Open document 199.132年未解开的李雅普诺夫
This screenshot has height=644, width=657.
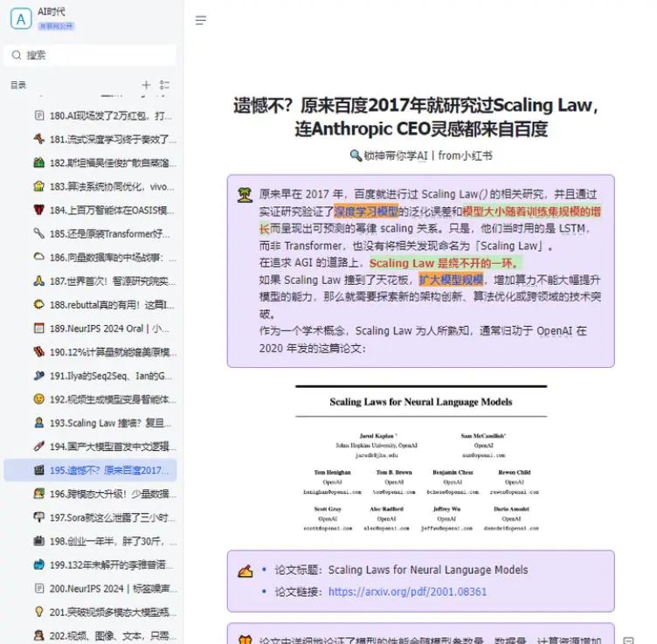90,564
